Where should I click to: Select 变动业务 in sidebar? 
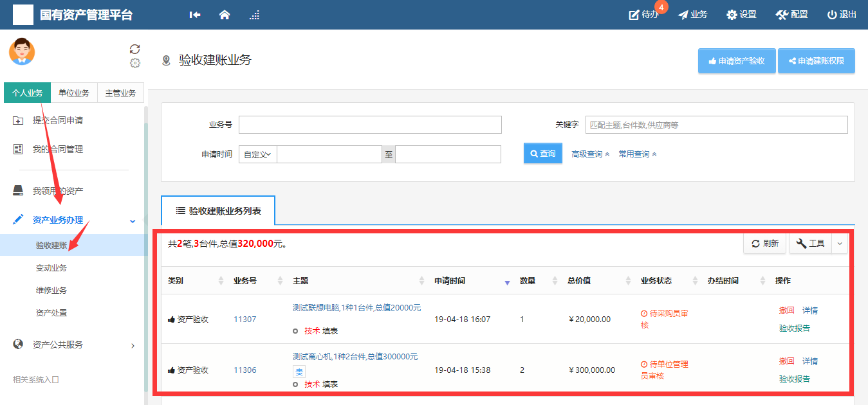click(51, 268)
